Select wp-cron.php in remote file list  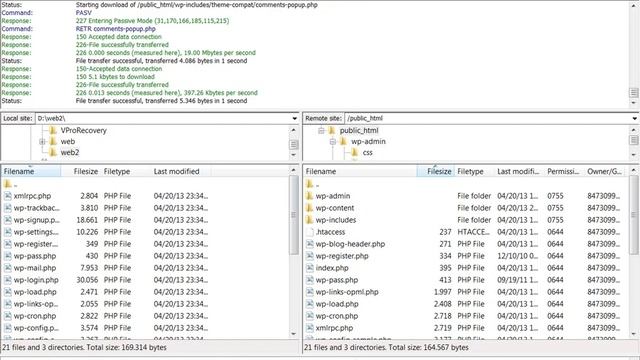point(337,316)
